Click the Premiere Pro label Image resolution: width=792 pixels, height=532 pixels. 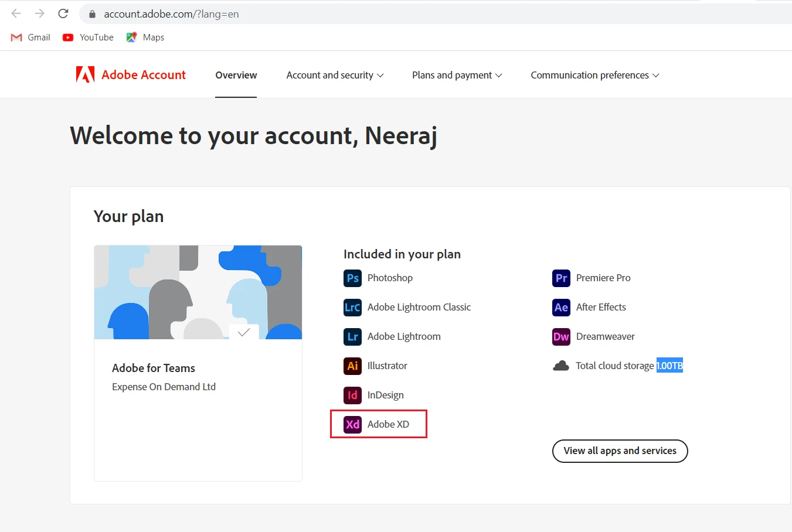point(603,278)
